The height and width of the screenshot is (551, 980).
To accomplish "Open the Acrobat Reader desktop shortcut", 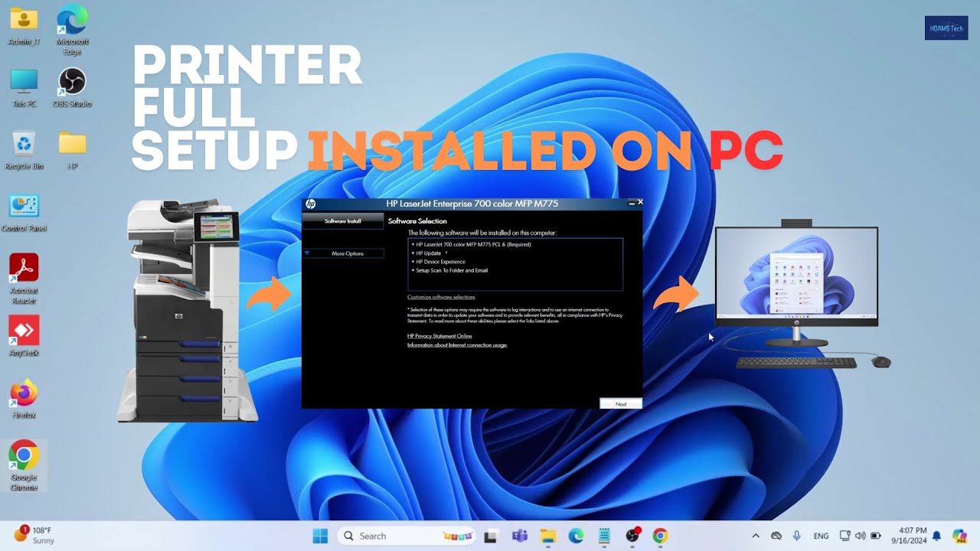I will 24,279.
